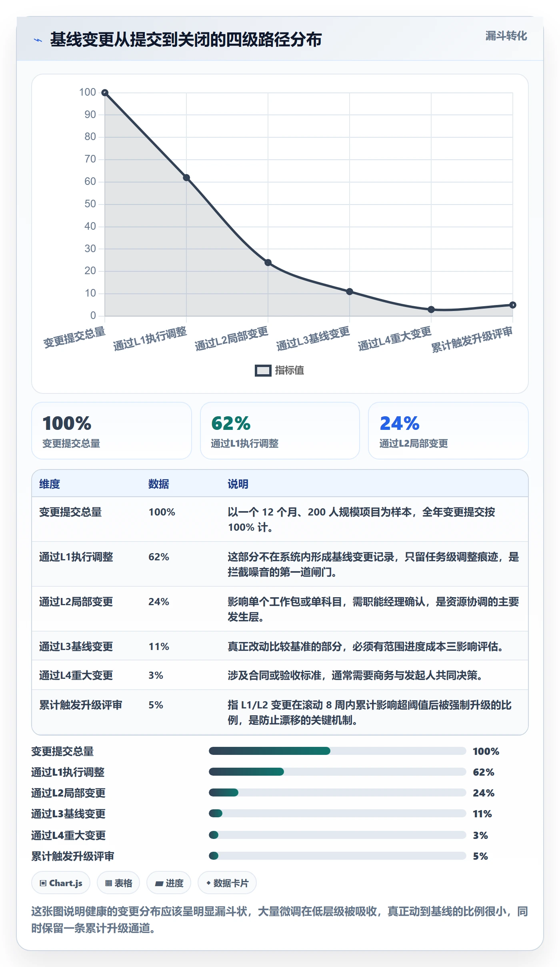This screenshot has width=560, height=967.
Task: Select the 变更提交总量 table row label
Action: tap(70, 512)
